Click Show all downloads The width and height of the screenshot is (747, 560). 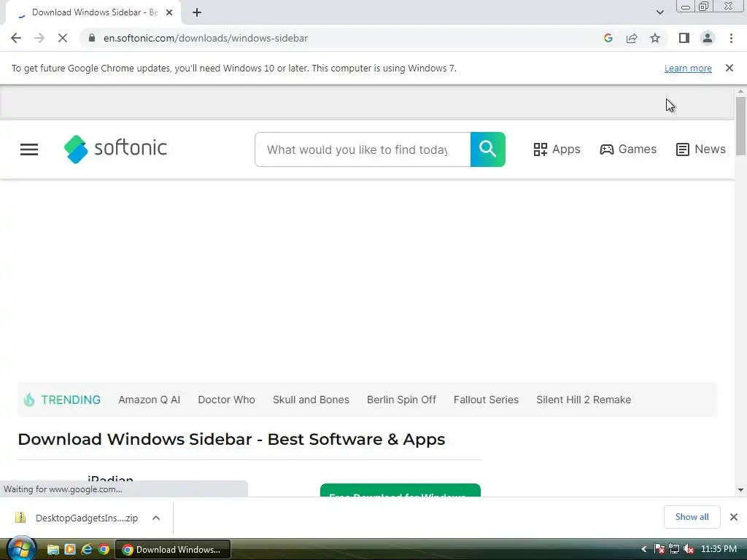point(692,517)
